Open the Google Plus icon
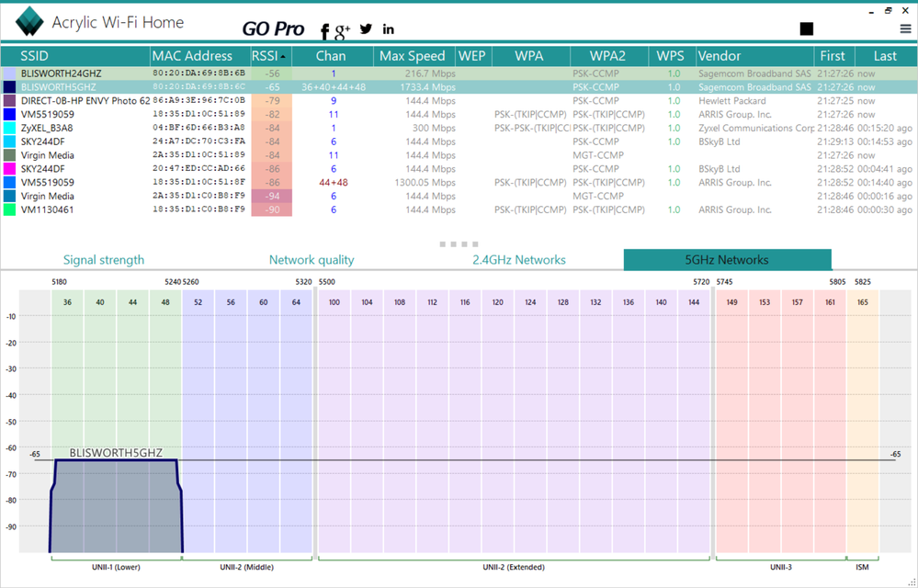The image size is (918, 588). (x=343, y=31)
